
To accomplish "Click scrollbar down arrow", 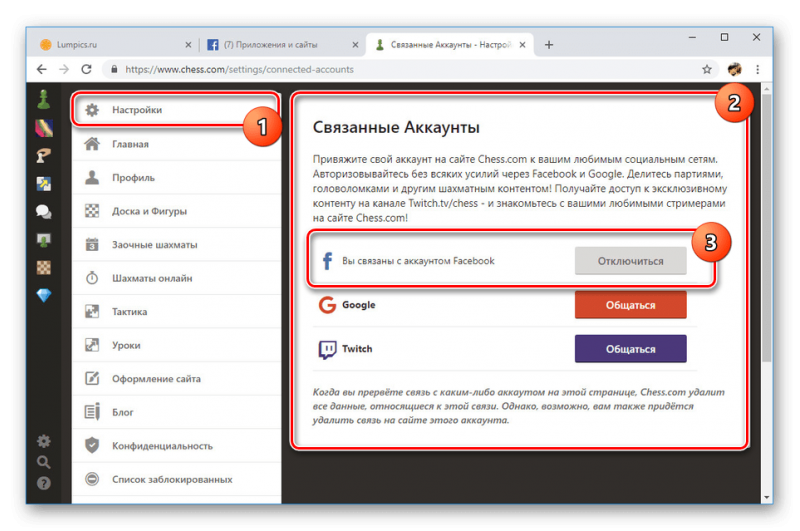I will pyautogui.click(x=766, y=497).
